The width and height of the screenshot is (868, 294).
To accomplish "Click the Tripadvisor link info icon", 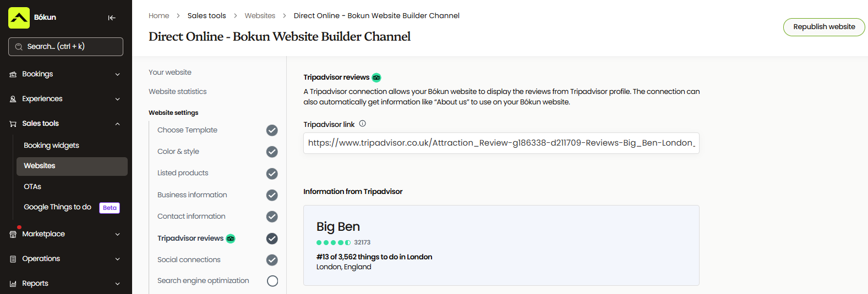I will 362,124.
